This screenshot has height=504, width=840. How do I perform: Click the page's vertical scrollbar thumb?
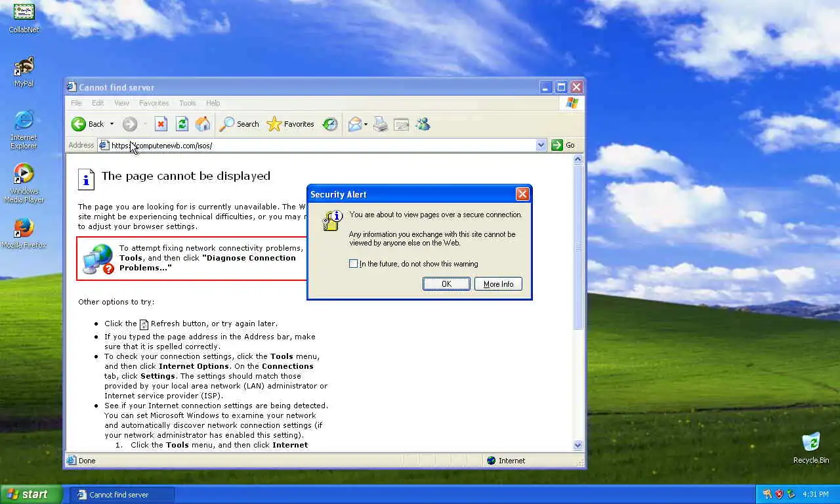(578, 246)
